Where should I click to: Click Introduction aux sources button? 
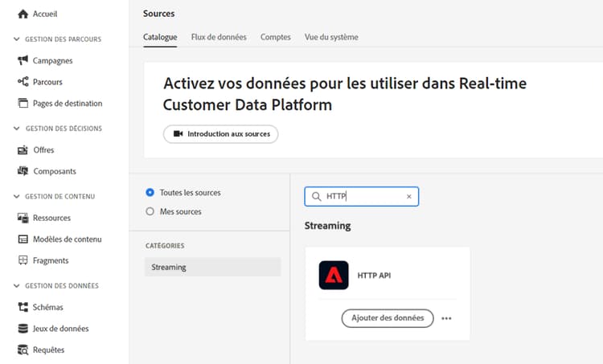pyautogui.click(x=221, y=134)
